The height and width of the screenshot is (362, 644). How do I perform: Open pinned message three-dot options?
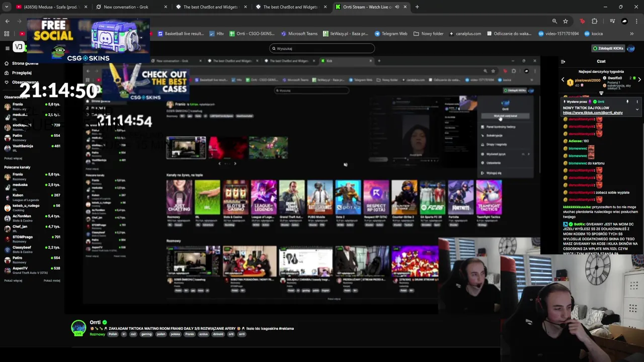(637, 102)
